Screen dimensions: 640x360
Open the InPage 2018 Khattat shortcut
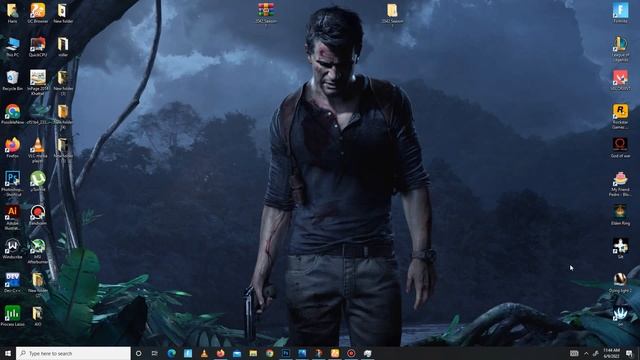38,82
